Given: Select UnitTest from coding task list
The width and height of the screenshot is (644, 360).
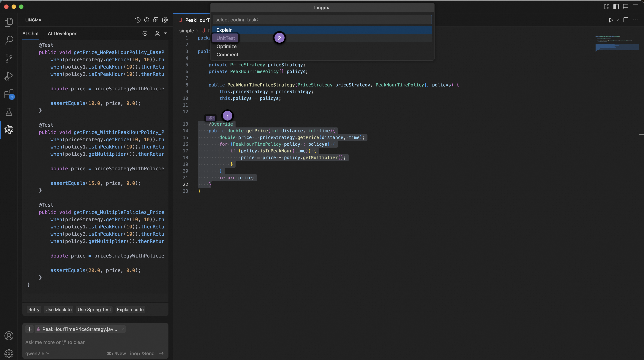Looking at the screenshot, I should click(225, 38).
